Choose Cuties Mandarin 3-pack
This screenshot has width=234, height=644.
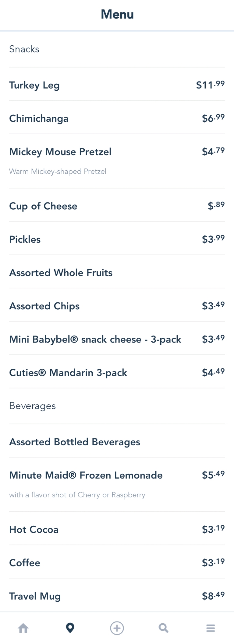coord(68,373)
